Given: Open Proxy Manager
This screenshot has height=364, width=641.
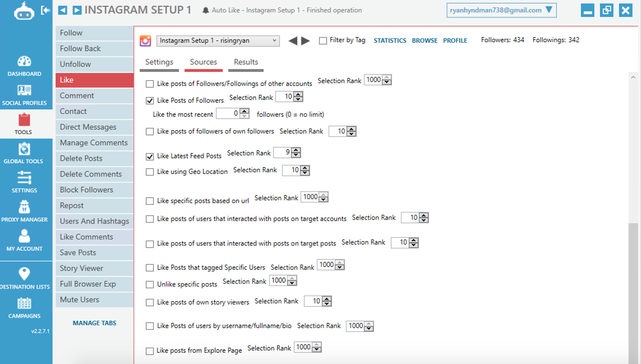Looking at the screenshot, I should 24,211.
